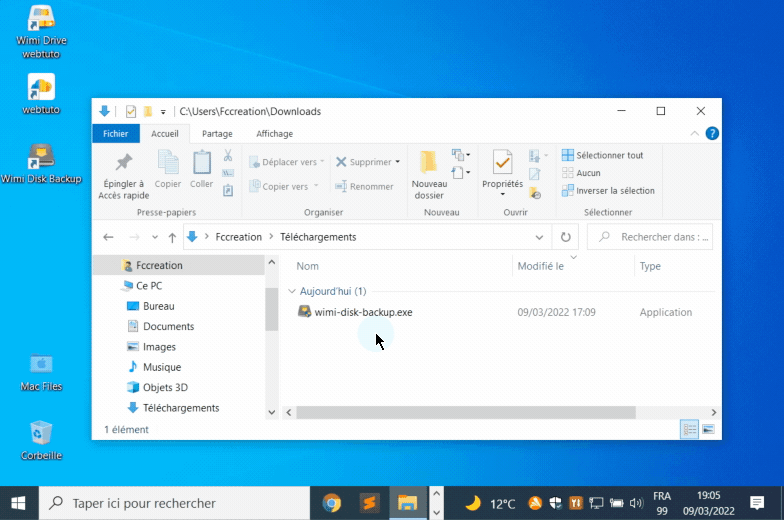Open Chrome from the taskbar

pos(332,503)
